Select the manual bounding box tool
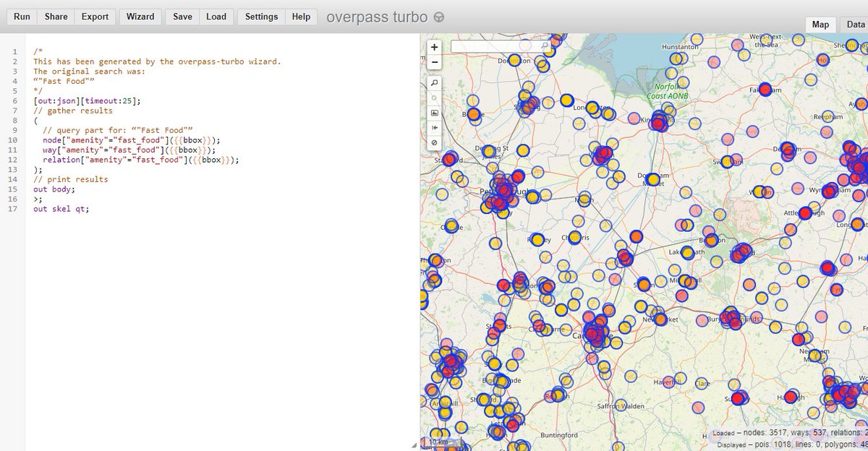The image size is (868, 451). click(x=434, y=113)
